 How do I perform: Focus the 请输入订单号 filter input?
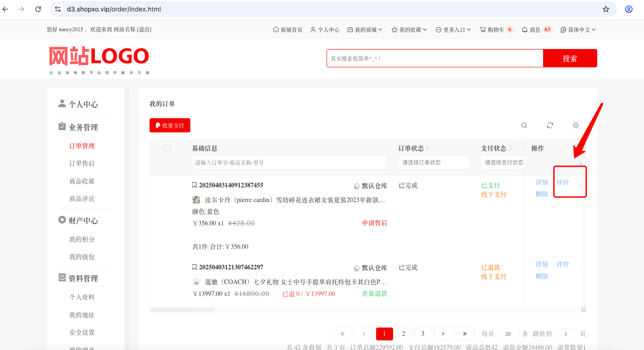(289, 163)
